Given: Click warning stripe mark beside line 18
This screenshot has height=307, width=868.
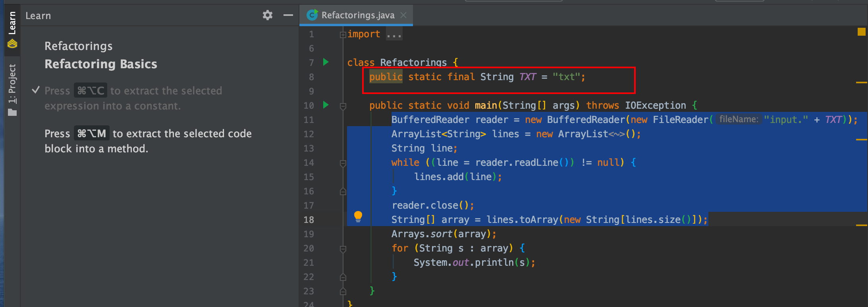Looking at the screenshot, I should 861,225.
